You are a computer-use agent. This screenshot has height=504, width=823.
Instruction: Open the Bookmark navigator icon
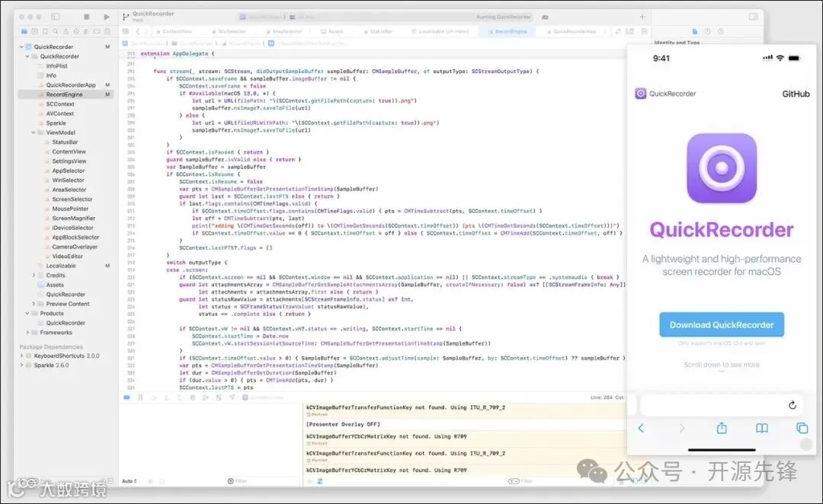[x=45, y=31]
